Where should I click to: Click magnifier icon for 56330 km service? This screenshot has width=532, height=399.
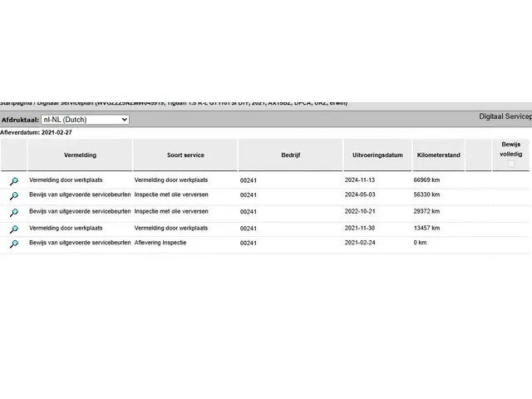coord(14,196)
